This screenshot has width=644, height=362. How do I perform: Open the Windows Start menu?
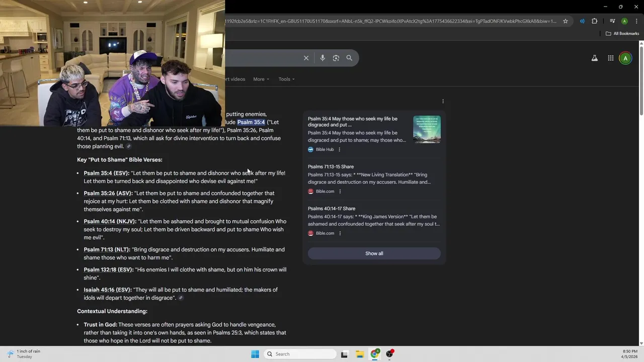[x=255, y=354]
